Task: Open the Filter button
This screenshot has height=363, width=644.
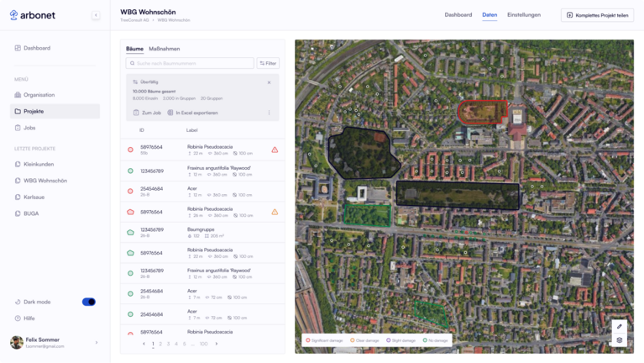Action: 268,63
